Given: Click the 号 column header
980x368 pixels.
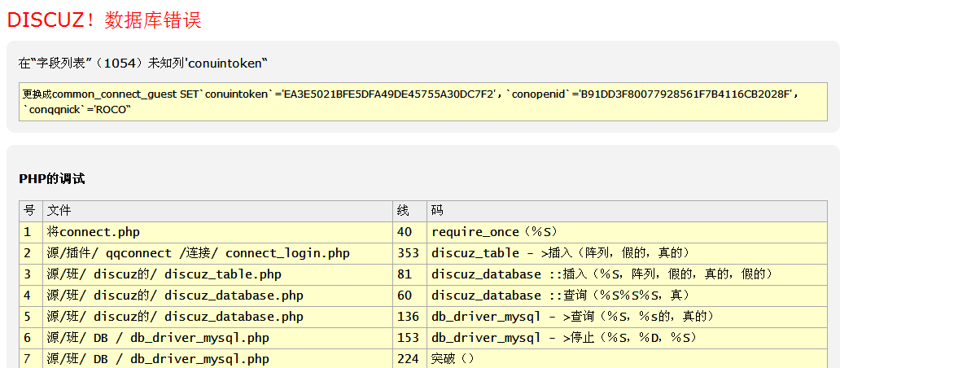Looking at the screenshot, I should 29,211.
